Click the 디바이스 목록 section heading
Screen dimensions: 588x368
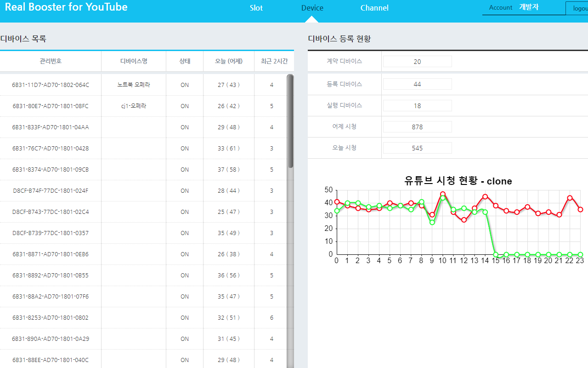(x=23, y=39)
